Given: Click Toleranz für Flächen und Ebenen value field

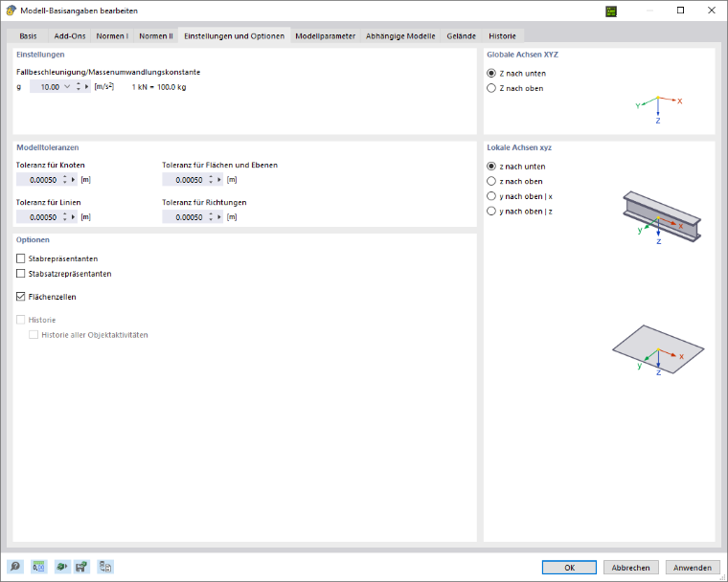Looking at the screenshot, I should 185,180.
